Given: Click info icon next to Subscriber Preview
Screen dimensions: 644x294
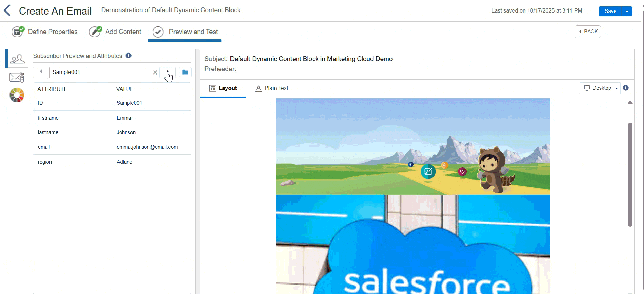Looking at the screenshot, I should click(128, 56).
